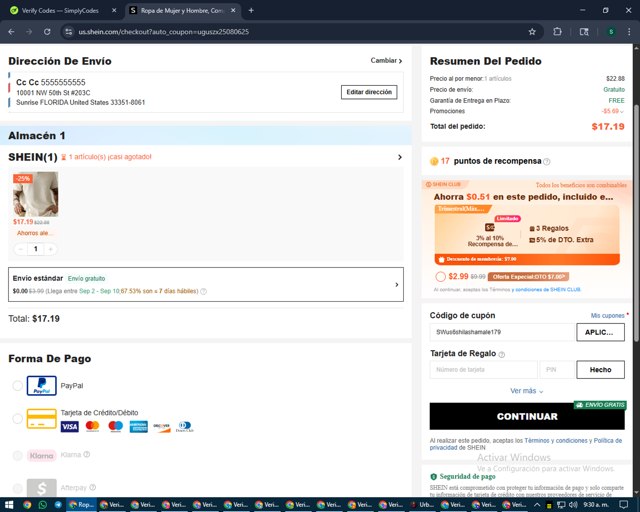
Task: Select PayPal as payment method
Action: [x=18, y=385]
